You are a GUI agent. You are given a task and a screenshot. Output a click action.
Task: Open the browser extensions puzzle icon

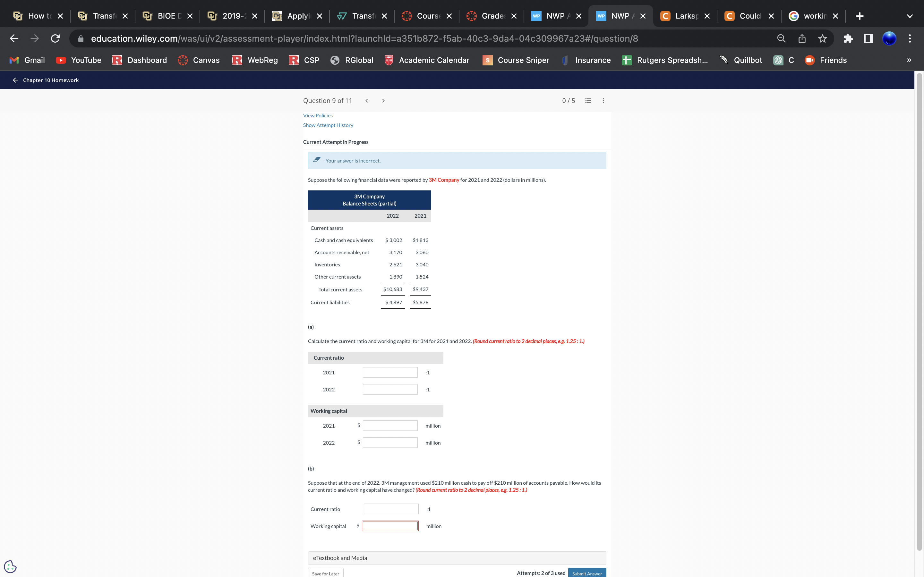click(848, 38)
